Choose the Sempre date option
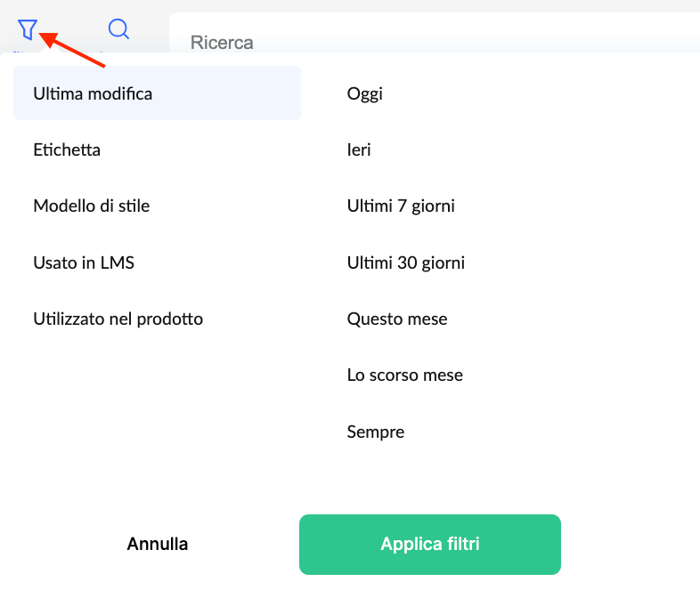700x598 pixels. [x=376, y=432]
